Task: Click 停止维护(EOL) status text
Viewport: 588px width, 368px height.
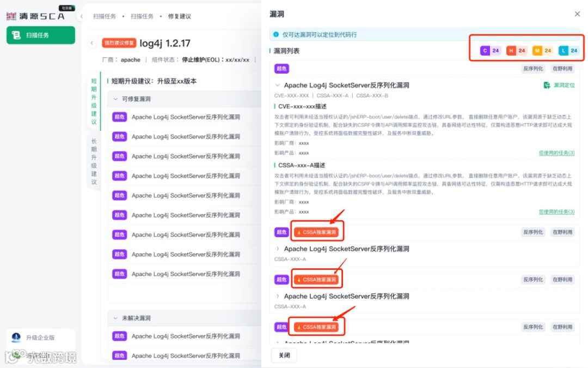Action: [x=216, y=60]
